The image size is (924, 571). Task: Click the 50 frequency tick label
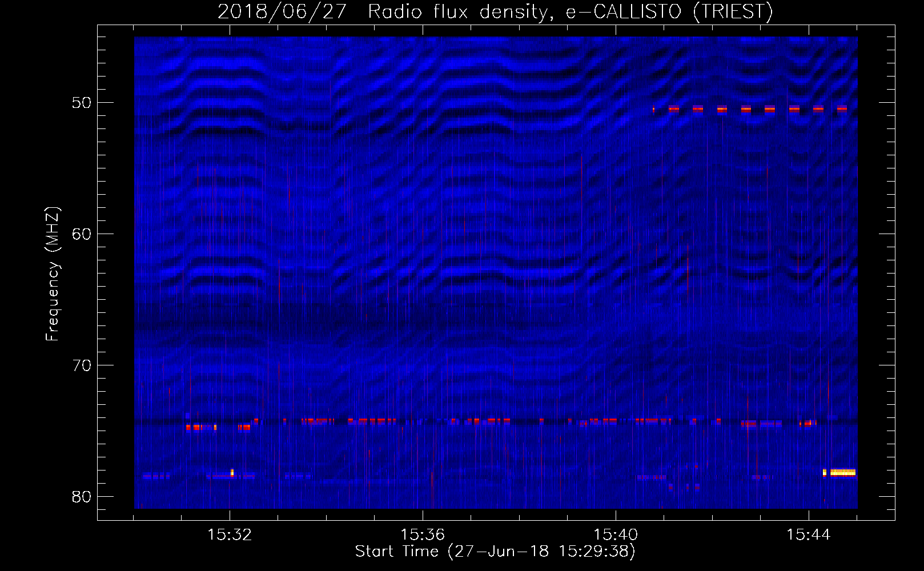[82, 103]
